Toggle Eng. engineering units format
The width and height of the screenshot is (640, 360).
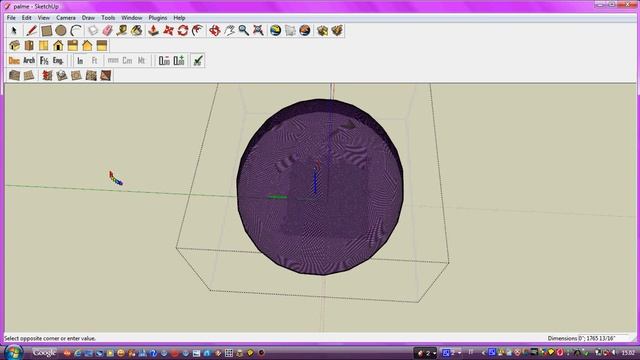tap(58, 61)
